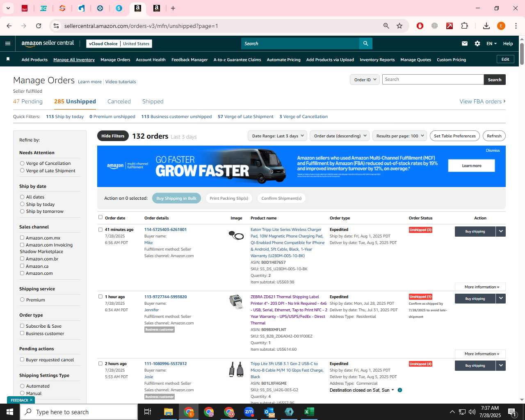Open Zoom from the taskbar

pos(249,412)
